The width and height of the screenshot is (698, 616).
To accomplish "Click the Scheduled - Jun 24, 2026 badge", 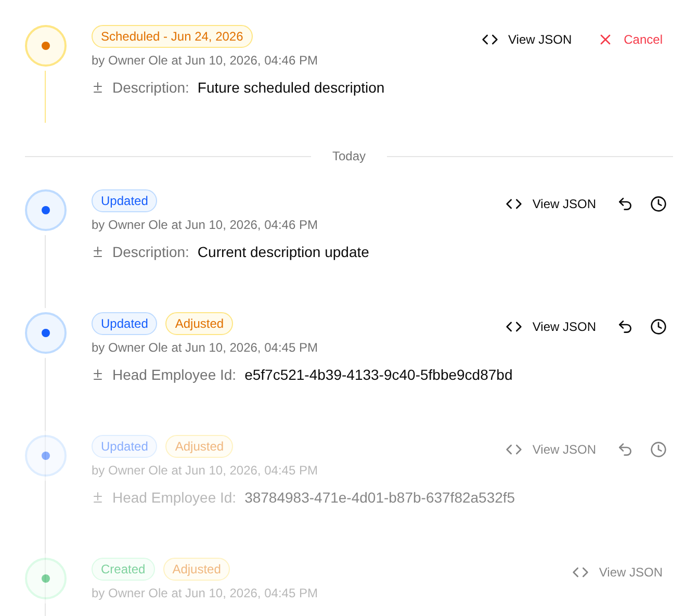I will [172, 36].
